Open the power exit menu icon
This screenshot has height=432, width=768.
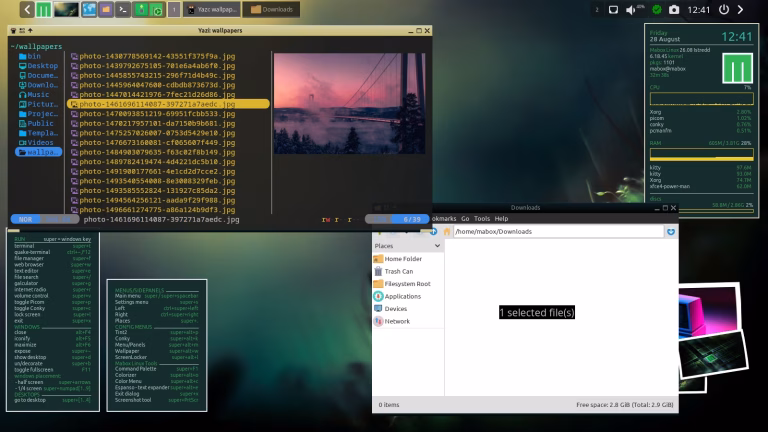(724, 9)
